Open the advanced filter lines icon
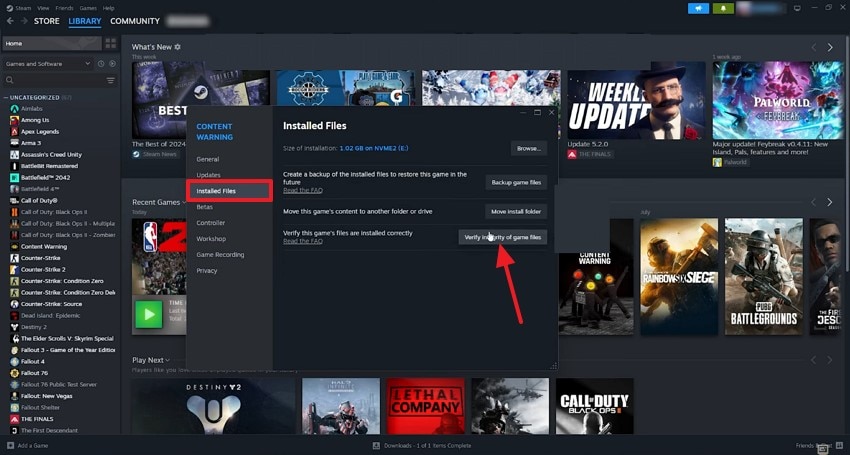Viewport: 850px width, 455px height. coord(111,80)
